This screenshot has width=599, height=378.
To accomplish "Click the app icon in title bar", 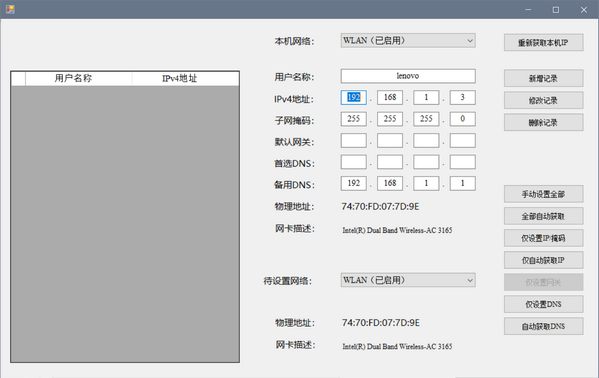I will (x=10, y=9).
